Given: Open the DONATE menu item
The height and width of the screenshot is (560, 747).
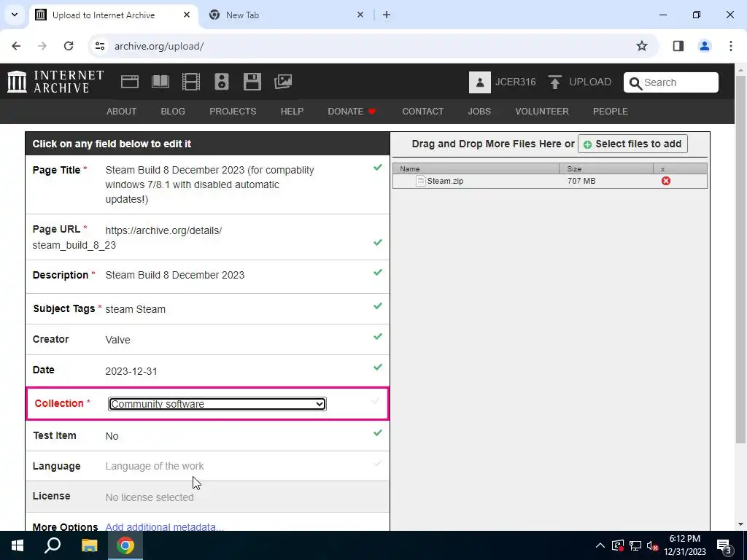Looking at the screenshot, I should tap(352, 112).
